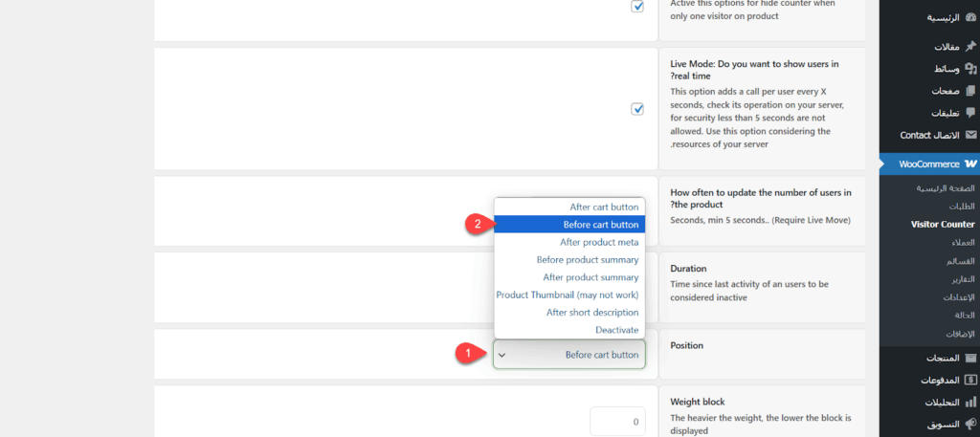Click the analytics bar chart icon for التحليلات
Screen dimensions: 980x437
970,402
